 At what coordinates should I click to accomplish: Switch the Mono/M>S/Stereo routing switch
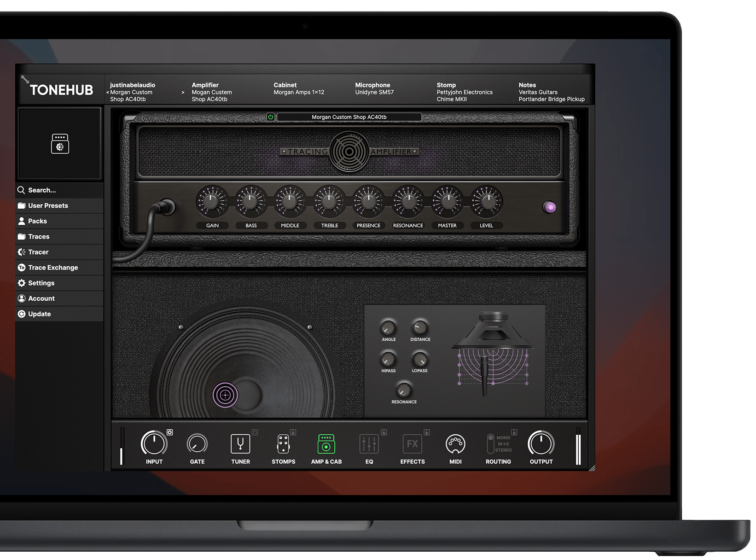[x=490, y=444]
